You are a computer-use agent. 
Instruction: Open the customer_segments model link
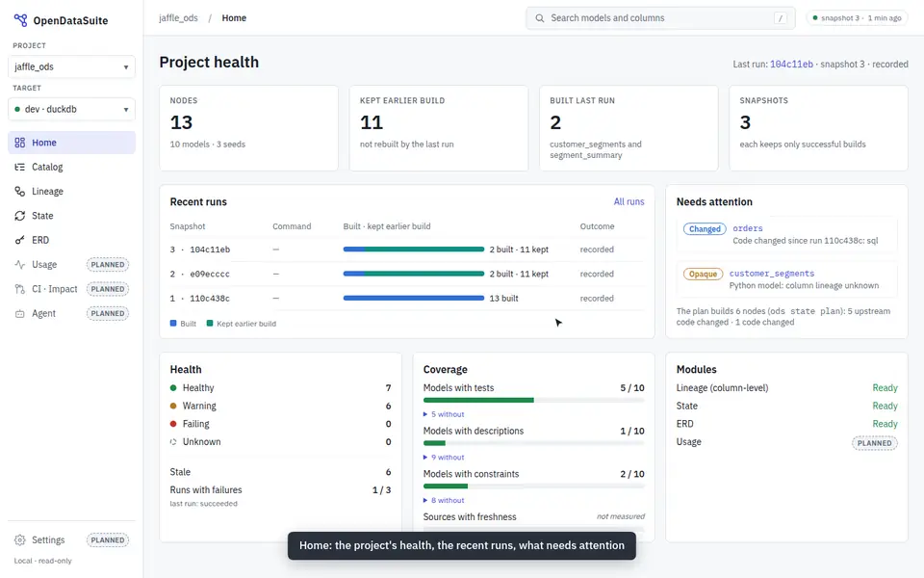(772, 273)
